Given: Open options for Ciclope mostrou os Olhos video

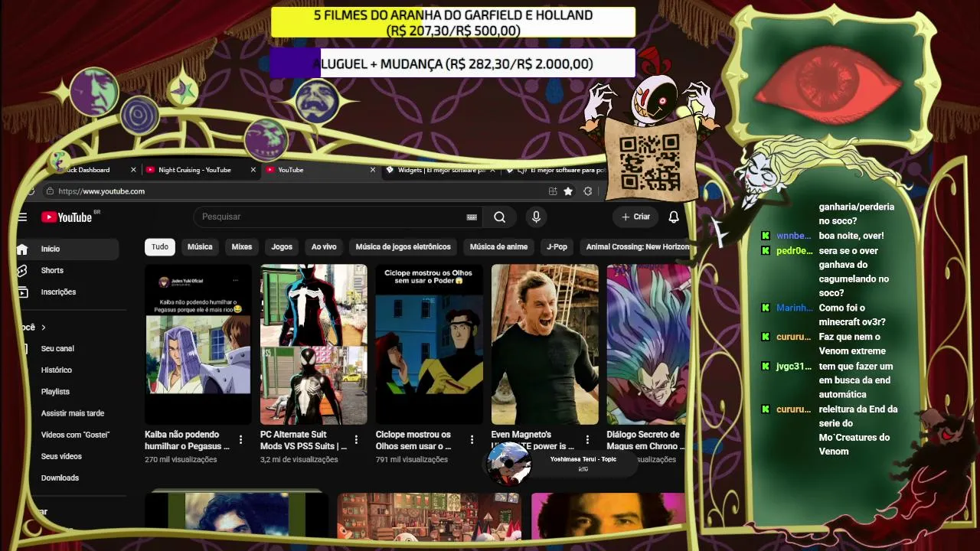Looking at the screenshot, I should click(x=472, y=440).
